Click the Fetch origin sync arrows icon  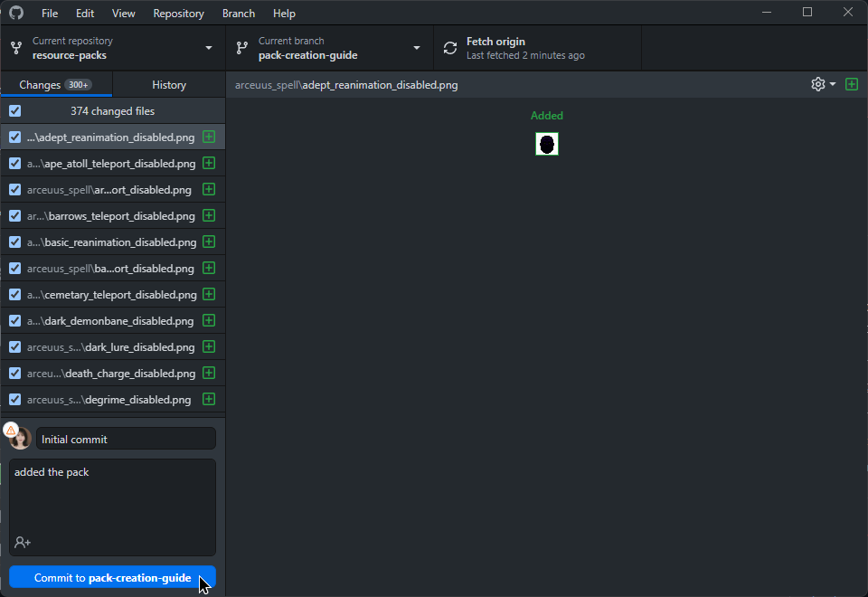point(450,48)
